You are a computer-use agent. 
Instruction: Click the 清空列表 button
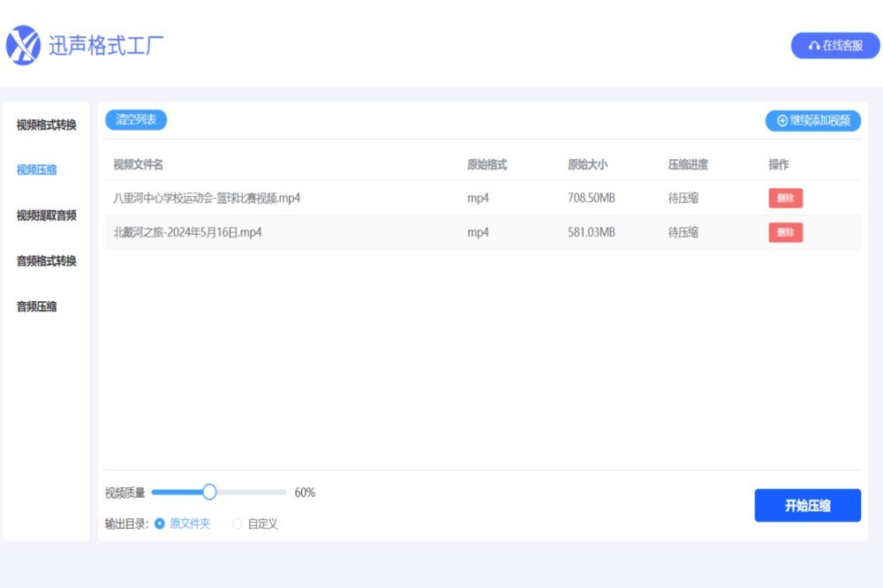[x=135, y=121]
